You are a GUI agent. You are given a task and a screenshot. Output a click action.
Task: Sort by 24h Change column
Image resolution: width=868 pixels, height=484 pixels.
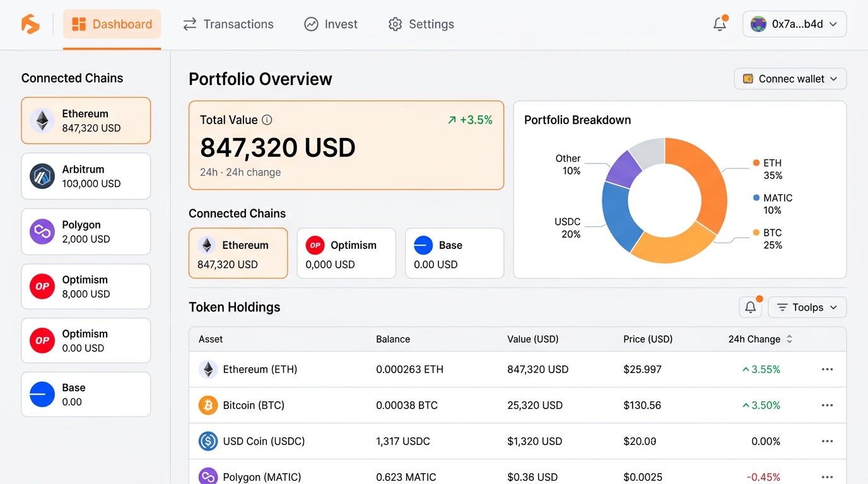pos(760,339)
